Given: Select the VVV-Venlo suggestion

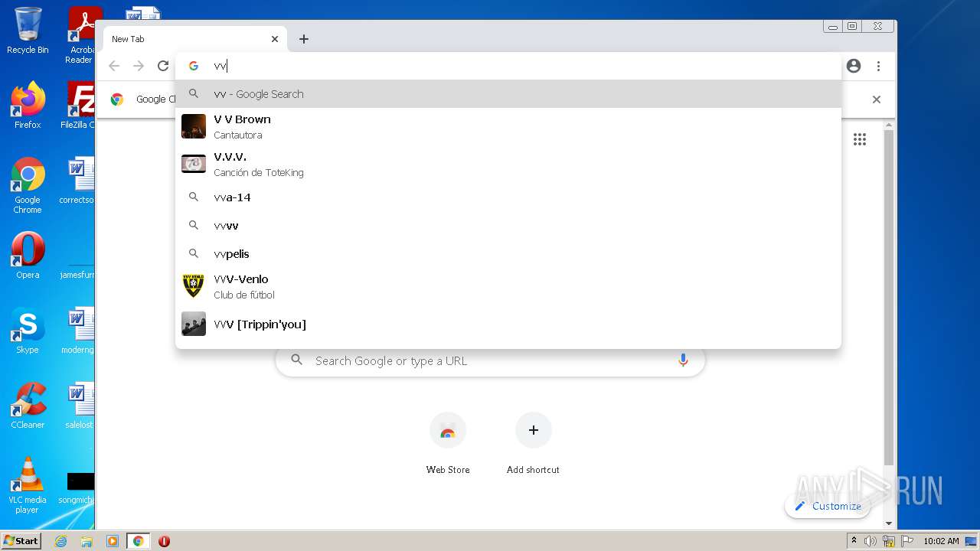Looking at the screenshot, I should coord(508,286).
